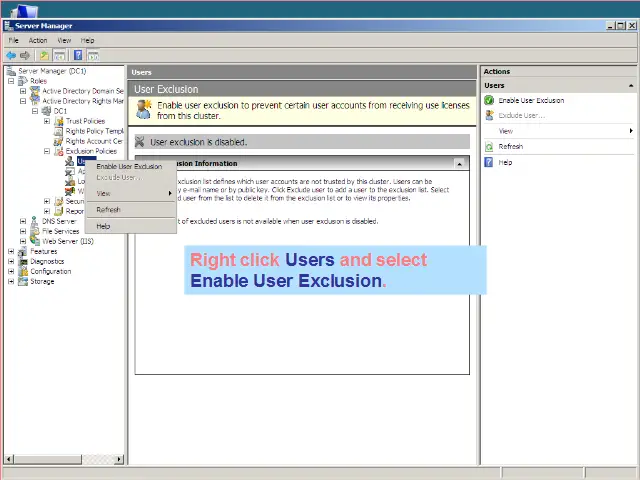
Task: Open the View submenu in Actions pane
Action: pyautogui.click(x=559, y=131)
